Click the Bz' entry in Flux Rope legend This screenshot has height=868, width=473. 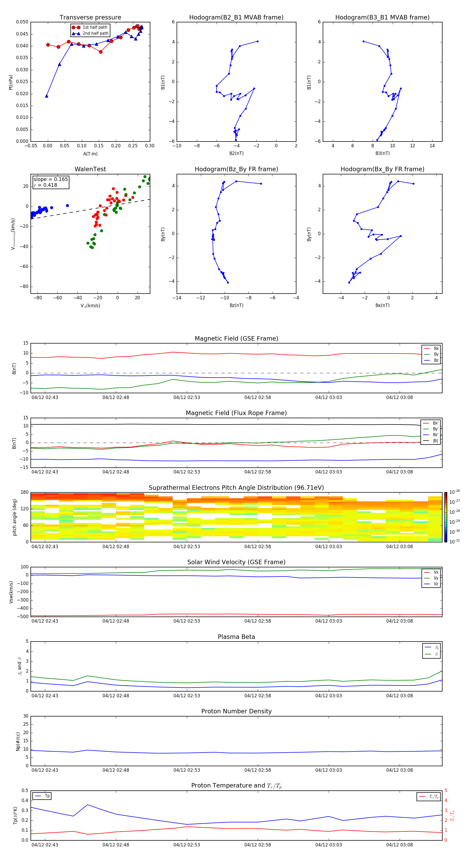tap(431, 435)
